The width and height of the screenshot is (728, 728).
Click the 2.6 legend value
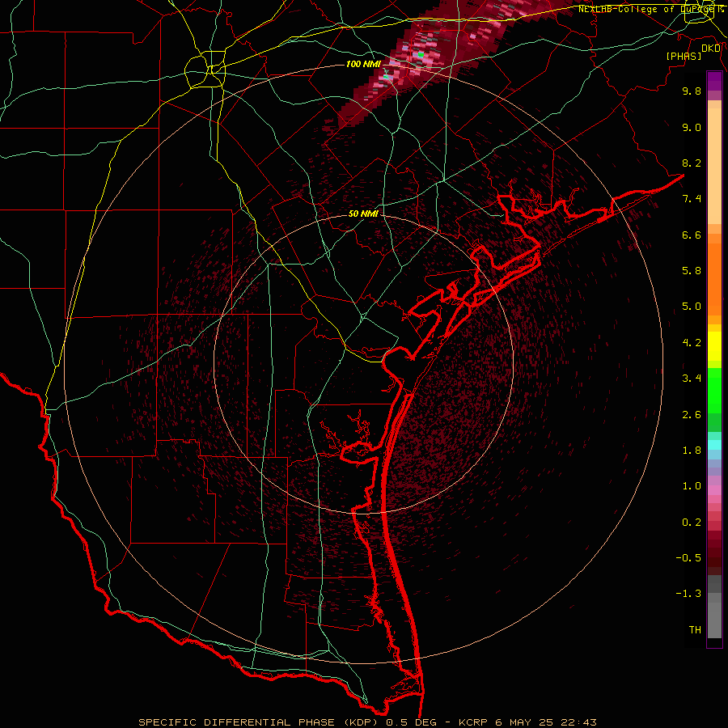point(692,415)
